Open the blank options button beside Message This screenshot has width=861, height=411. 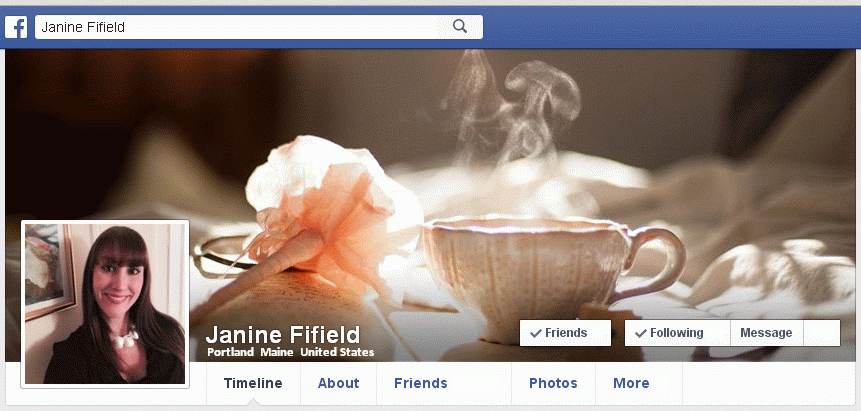point(822,333)
